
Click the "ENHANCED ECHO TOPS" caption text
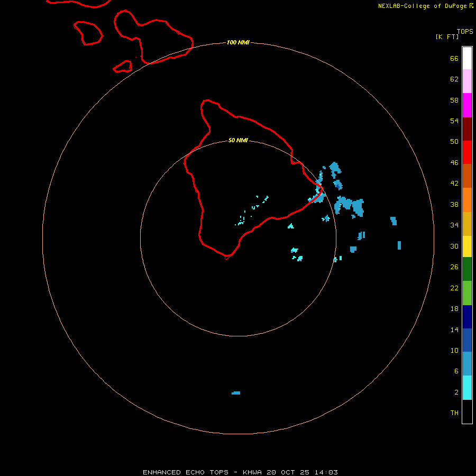point(186,472)
